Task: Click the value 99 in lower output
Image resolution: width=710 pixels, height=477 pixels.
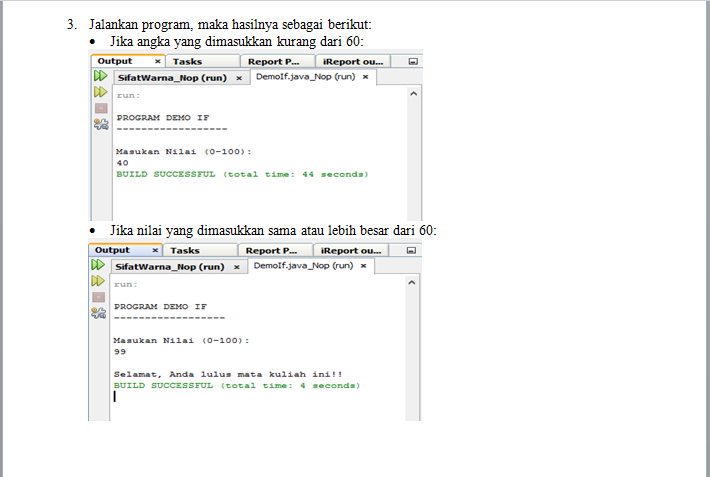Action: [x=120, y=352]
